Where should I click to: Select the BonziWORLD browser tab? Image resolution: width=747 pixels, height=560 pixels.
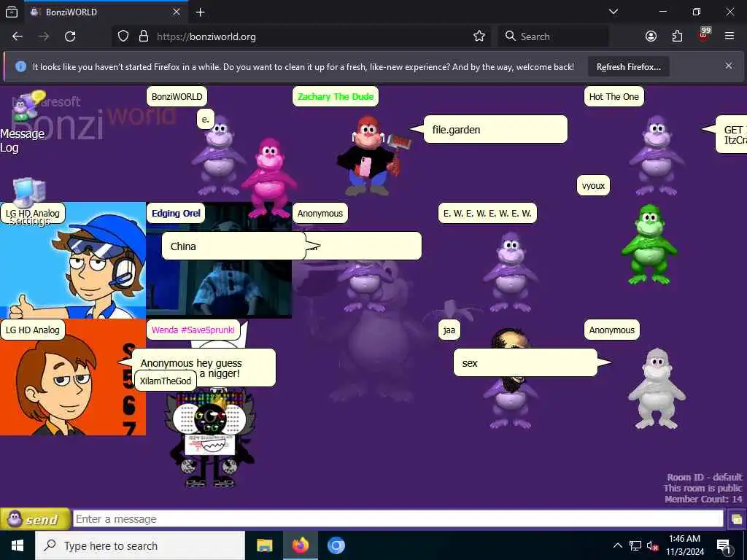click(105, 12)
